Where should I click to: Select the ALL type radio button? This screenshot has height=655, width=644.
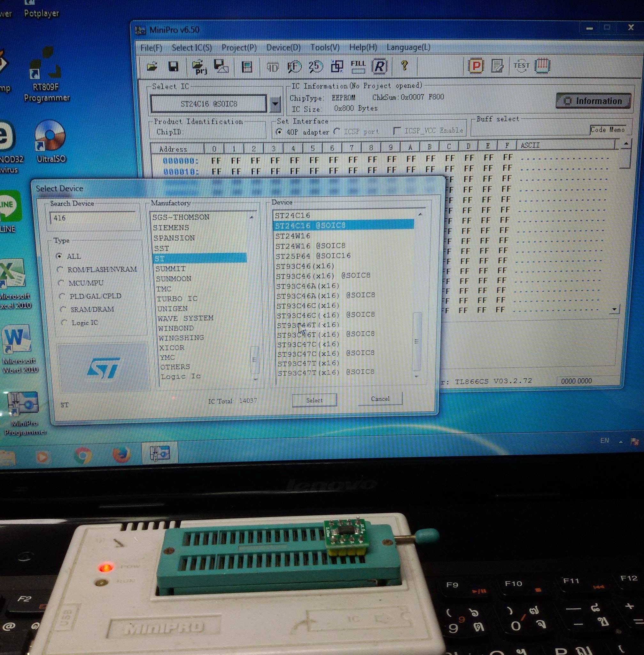tap(59, 256)
